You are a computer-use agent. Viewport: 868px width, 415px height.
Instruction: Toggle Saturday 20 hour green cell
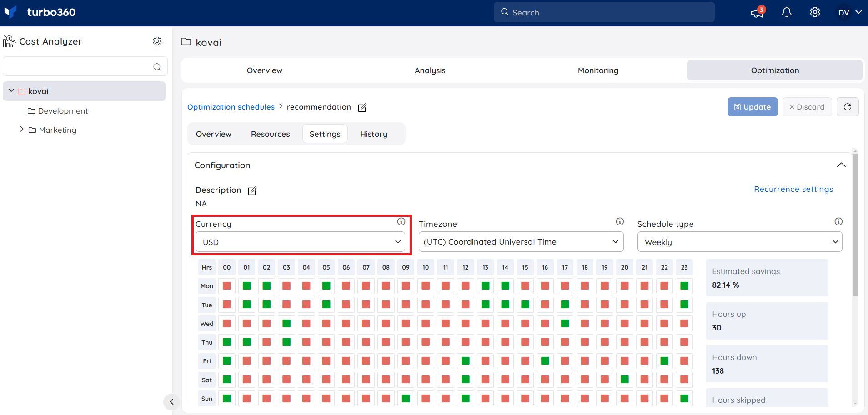point(625,380)
